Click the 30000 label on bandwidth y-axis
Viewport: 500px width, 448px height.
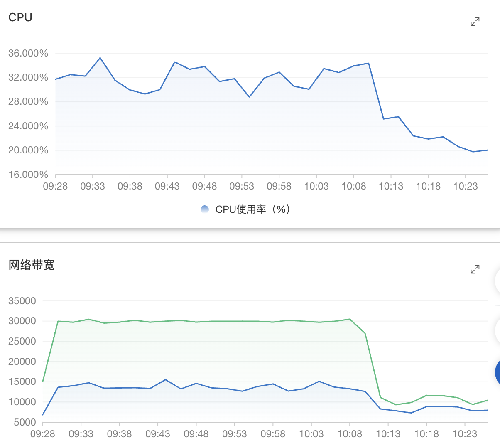22,321
